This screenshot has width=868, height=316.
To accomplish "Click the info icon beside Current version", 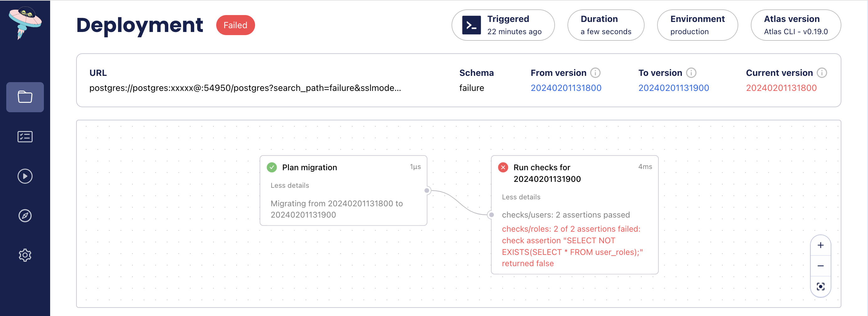I will pos(822,72).
